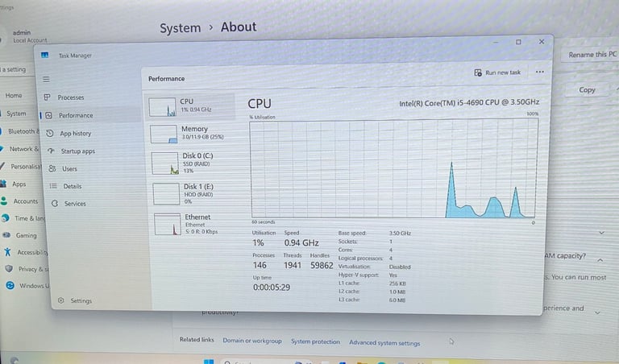Image resolution: width=619 pixels, height=364 pixels.
Task: Click the Services gear icon
Action: [55, 204]
